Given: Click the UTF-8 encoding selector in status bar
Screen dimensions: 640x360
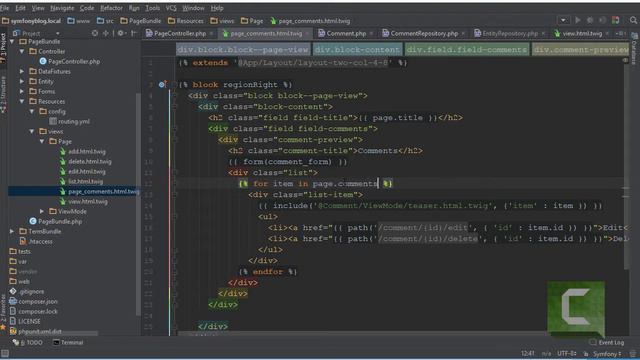Looking at the screenshot, I should pyautogui.click(x=567, y=353).
